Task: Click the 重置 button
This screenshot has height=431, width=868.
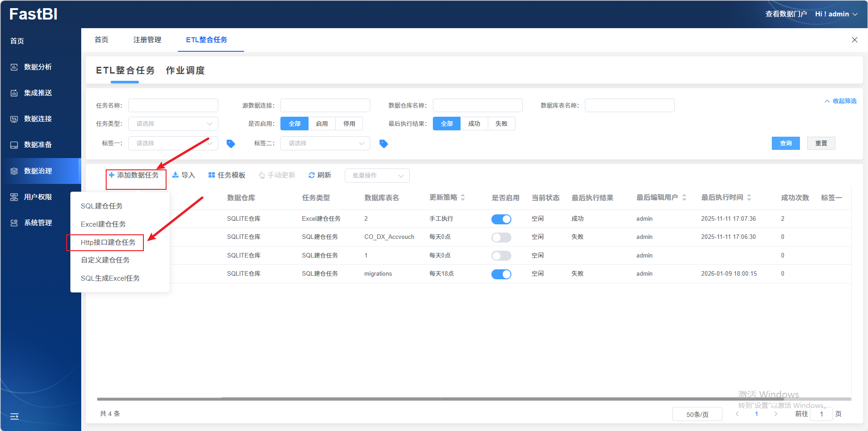Action: tap(821, 144)
